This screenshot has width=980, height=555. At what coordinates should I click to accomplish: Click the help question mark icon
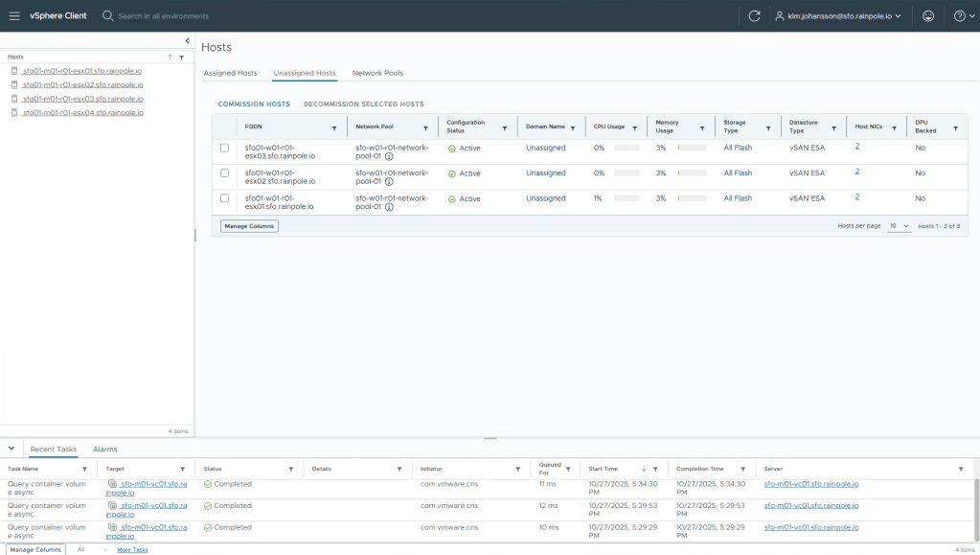coord(959,15)
